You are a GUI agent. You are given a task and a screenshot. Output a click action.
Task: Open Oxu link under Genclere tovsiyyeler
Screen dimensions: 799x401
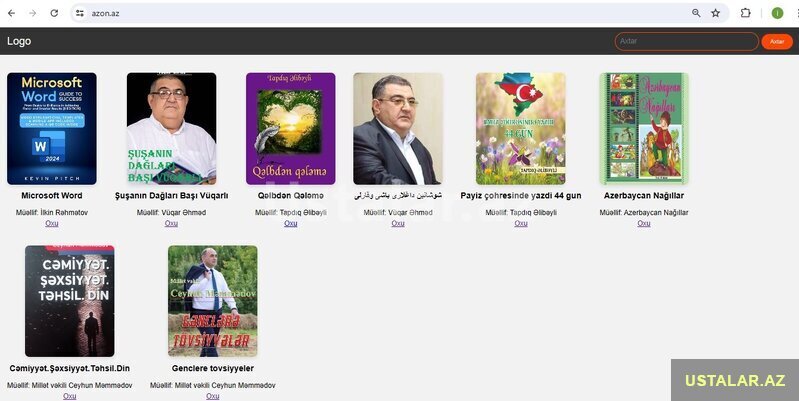coord(212,396)
